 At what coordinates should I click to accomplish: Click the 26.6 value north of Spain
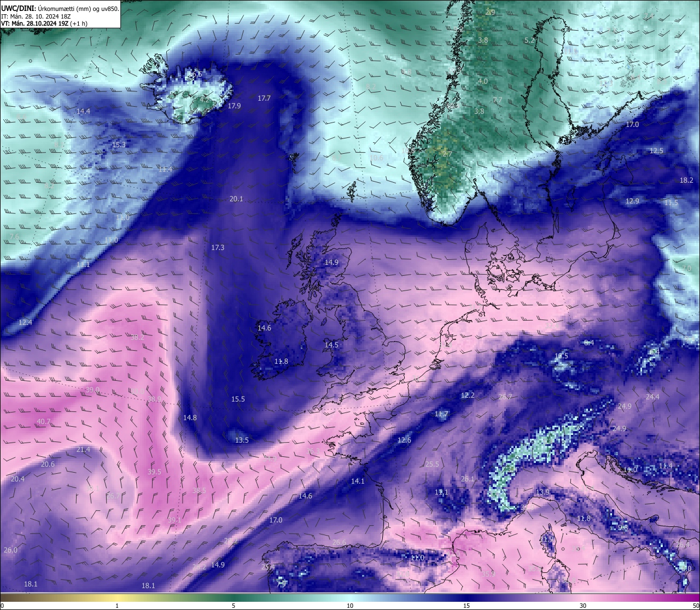(339, 542)
